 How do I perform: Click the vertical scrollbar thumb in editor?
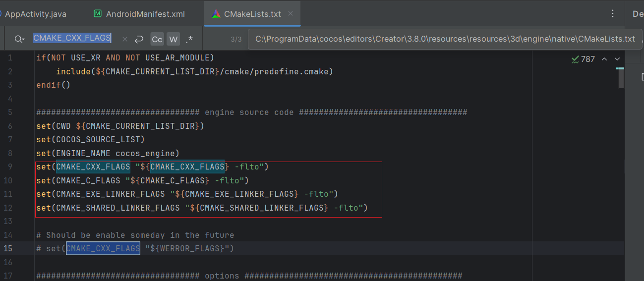tap(621, 78)
